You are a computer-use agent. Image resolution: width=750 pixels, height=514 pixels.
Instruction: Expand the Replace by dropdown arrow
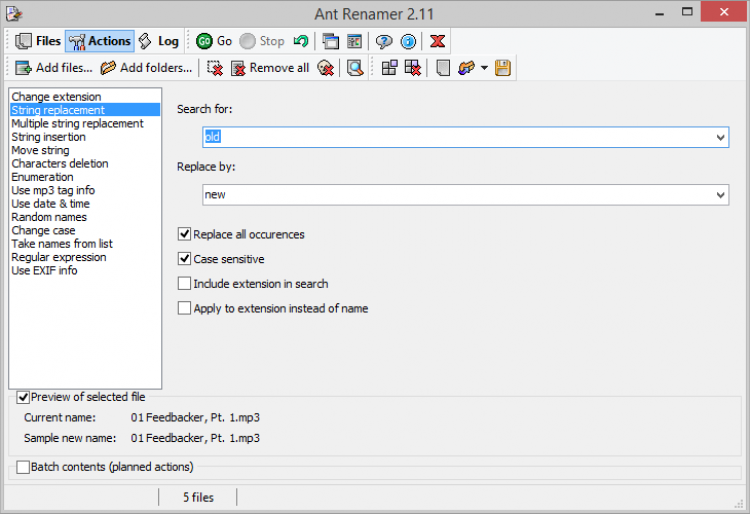(720, 195)
